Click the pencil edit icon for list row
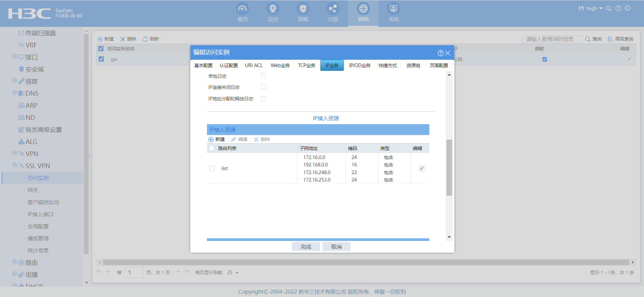Viewport: 644px width, 297px height. [x=422, y=168]
